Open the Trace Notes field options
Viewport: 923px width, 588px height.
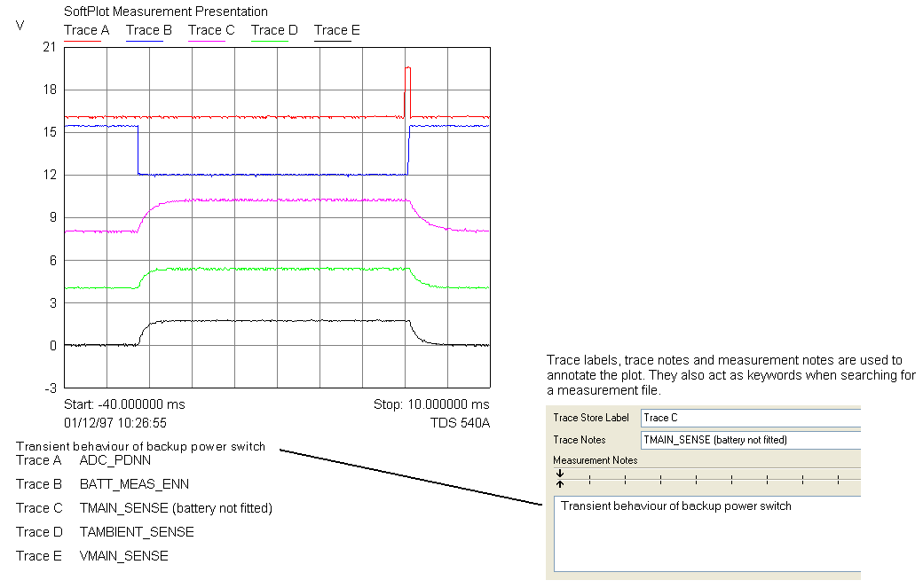[x=750, y=439]
